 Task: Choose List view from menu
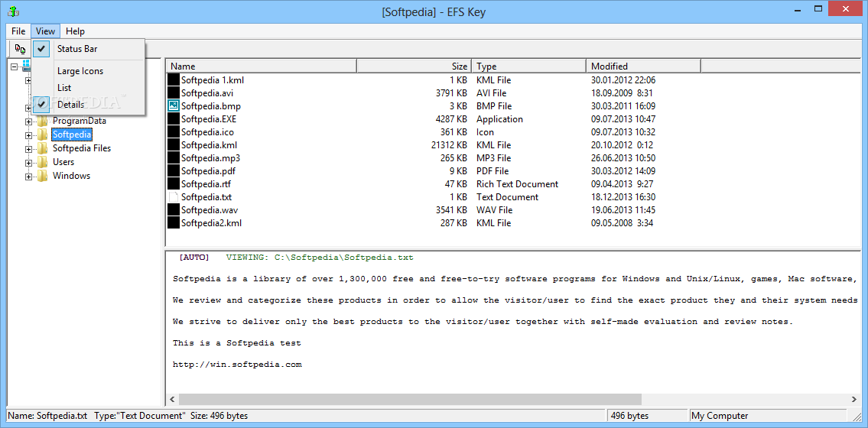[x=89, y=87]
